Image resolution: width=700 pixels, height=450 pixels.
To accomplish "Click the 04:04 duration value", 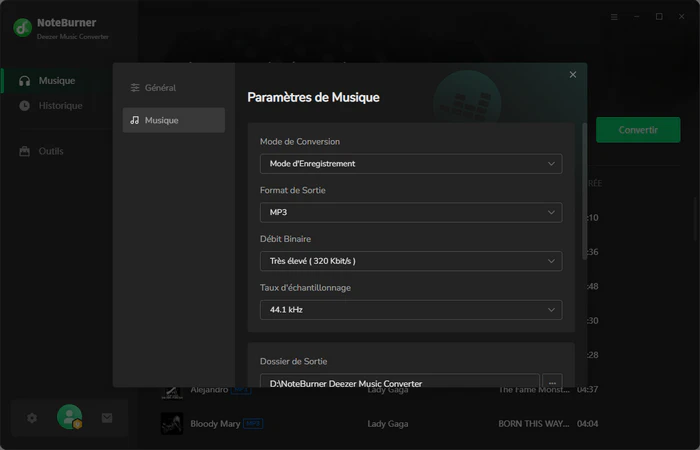I will [x=587, y=424].
